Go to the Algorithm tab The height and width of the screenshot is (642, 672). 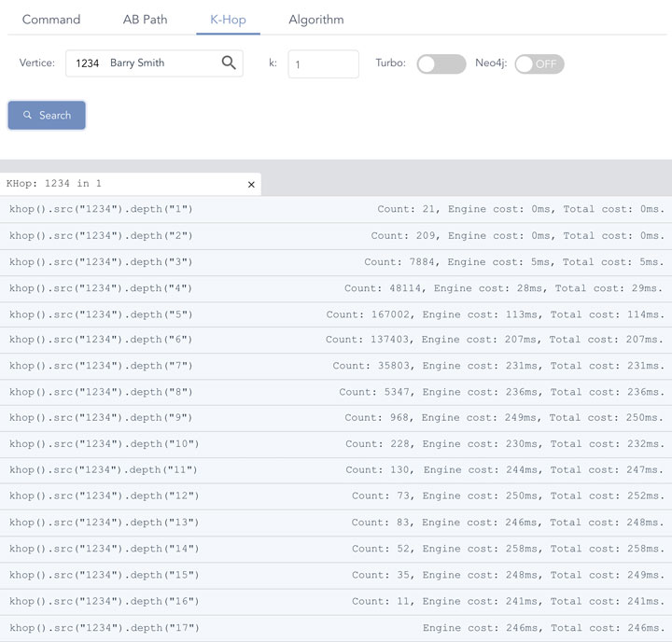click(315, 20)
